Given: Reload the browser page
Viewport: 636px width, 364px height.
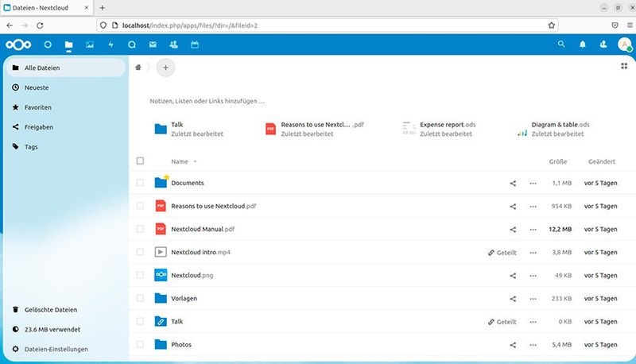Looking at the screenshot, I should (x=40, y=25).
